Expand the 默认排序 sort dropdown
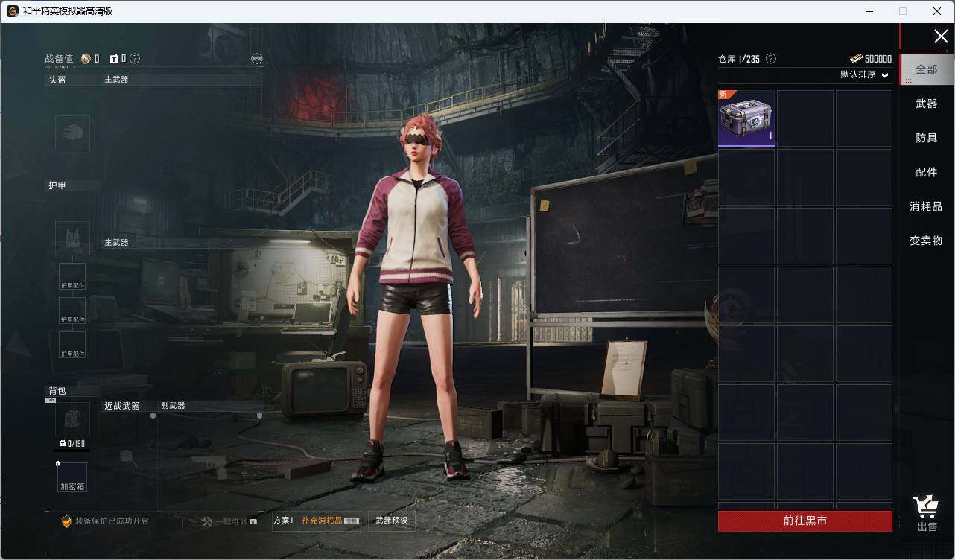This screenshot has width=955, height=560. [x=865, y=75]
